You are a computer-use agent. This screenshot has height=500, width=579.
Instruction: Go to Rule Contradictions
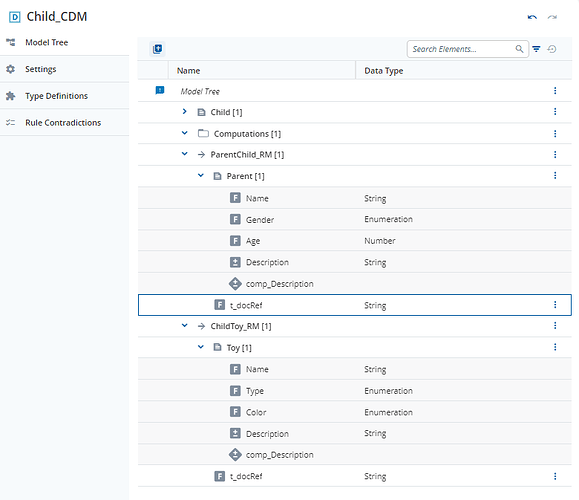tap(64, 123)
